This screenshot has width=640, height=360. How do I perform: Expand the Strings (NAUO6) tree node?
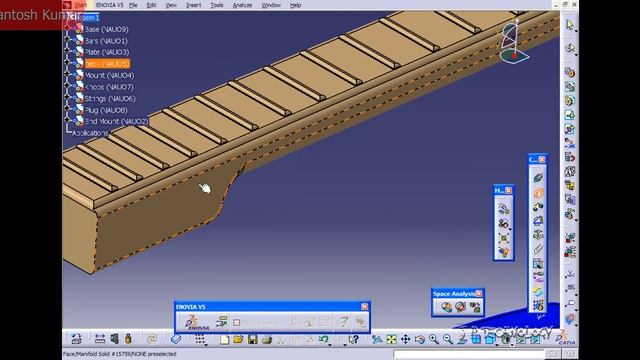coord(68,98)
